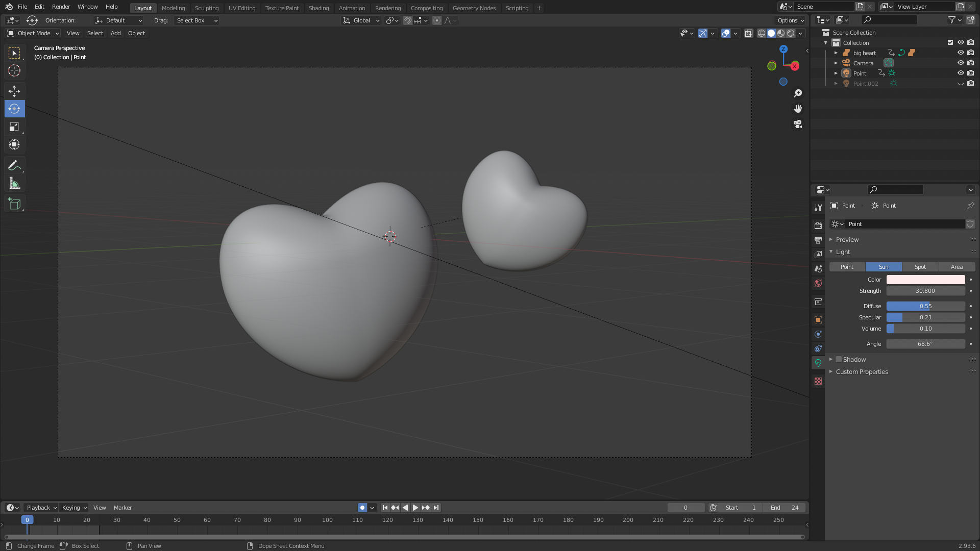Activate the Measure tool
The image size is (980, 551).
(14, 184)
